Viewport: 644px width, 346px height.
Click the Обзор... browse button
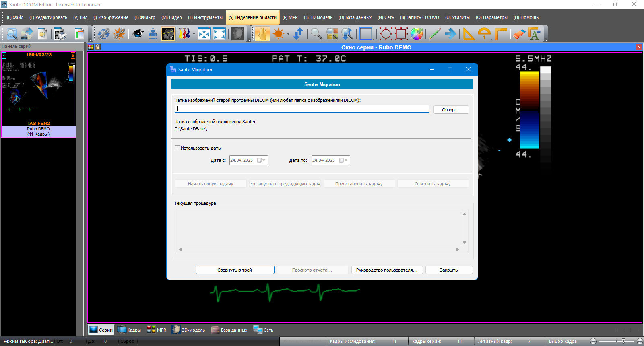(x=451, y=110)
